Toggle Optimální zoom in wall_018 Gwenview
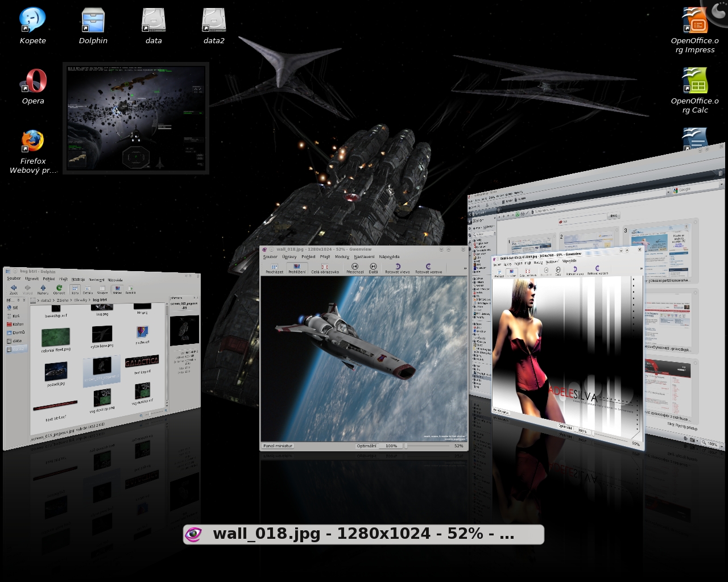The image size is (728, 582). click(367, 446)
